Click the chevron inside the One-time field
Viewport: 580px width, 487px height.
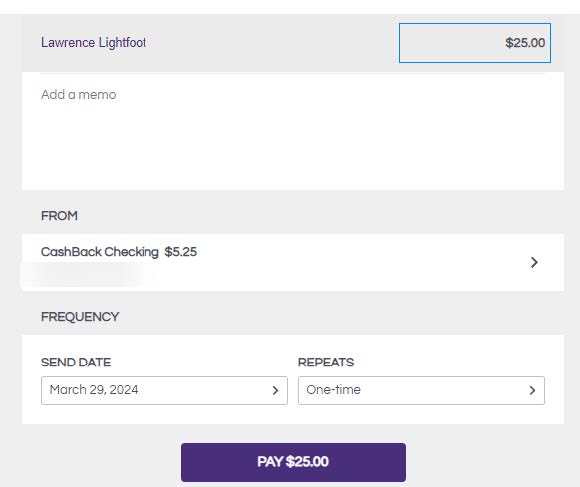532,390
